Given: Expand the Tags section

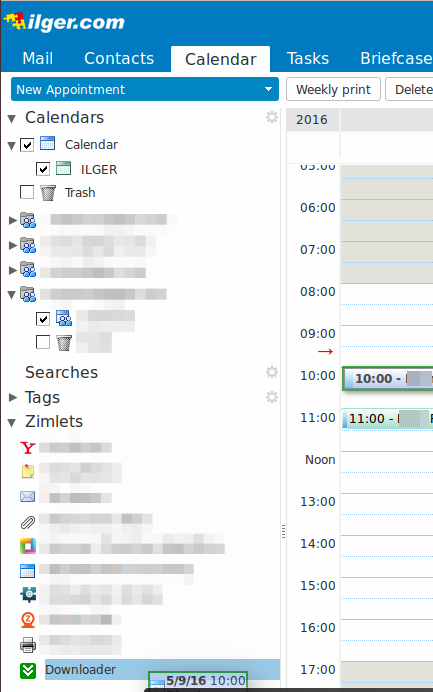Looking at the screenshot, I should pos(13,397).
